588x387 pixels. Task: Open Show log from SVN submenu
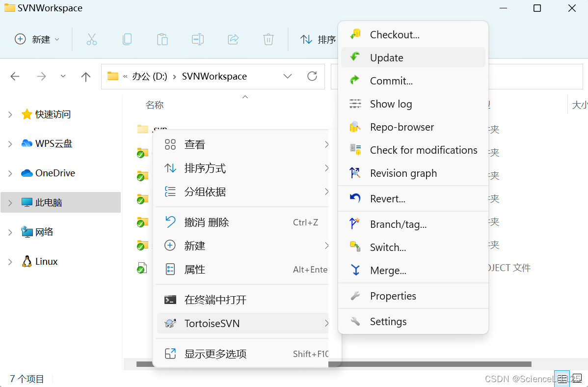[x=391, y=104]
